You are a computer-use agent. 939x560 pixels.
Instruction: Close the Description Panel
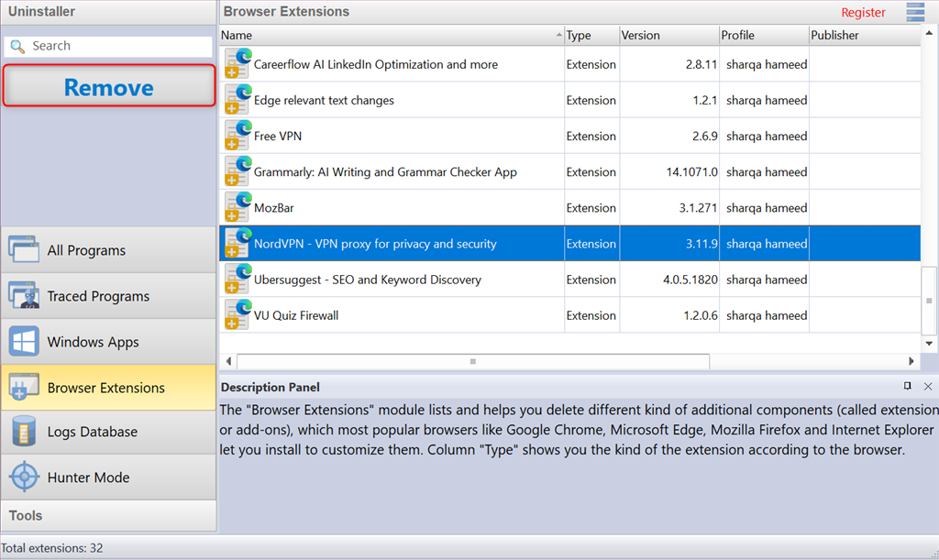(928, 387)
